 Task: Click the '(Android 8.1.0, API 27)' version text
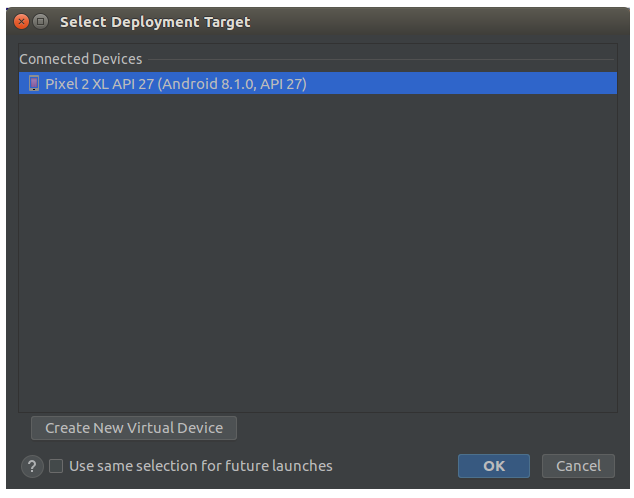coord(232,84)
